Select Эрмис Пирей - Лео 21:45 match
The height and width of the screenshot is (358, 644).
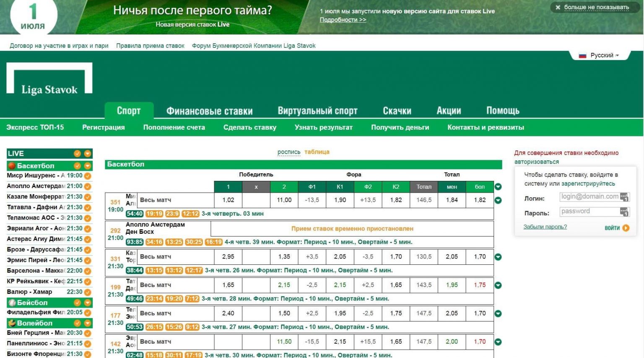coord(44,260)
